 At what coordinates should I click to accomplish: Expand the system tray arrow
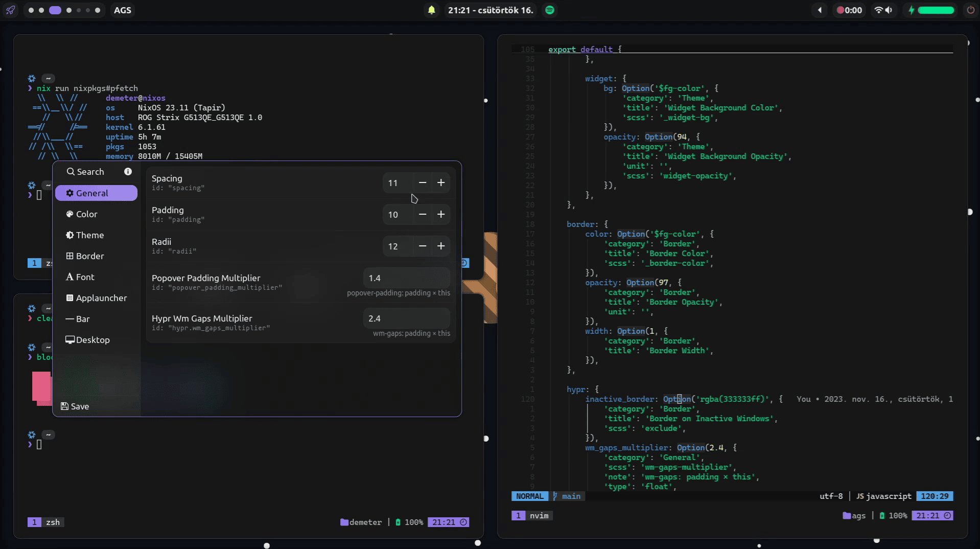[x=820, y=10]
